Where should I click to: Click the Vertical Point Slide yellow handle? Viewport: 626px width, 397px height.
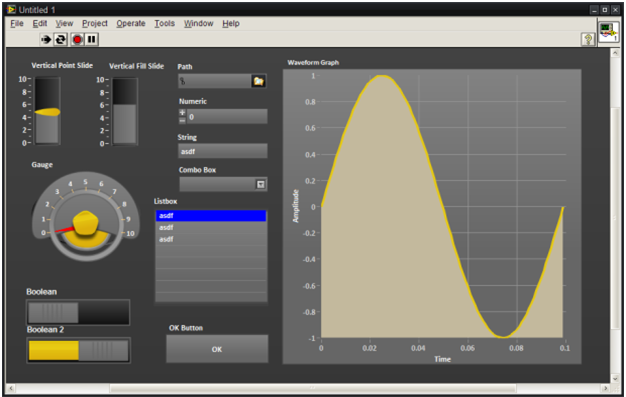pos(48,112)
